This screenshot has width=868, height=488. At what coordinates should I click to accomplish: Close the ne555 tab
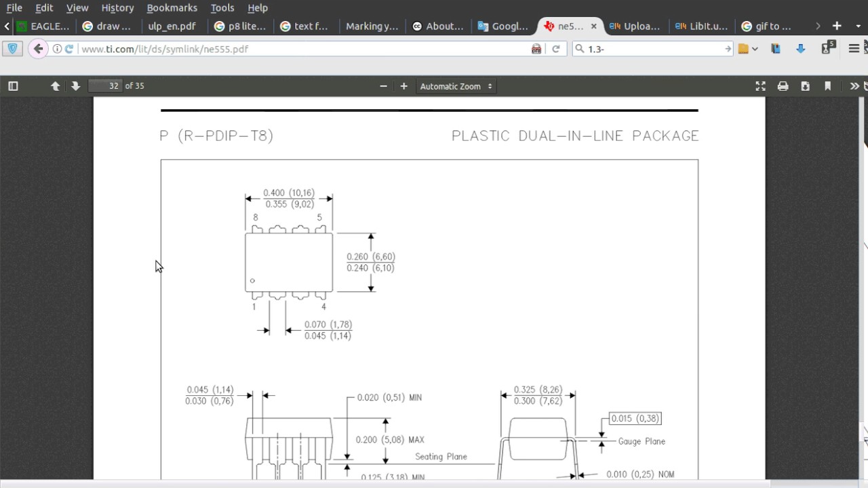(593, 26)
